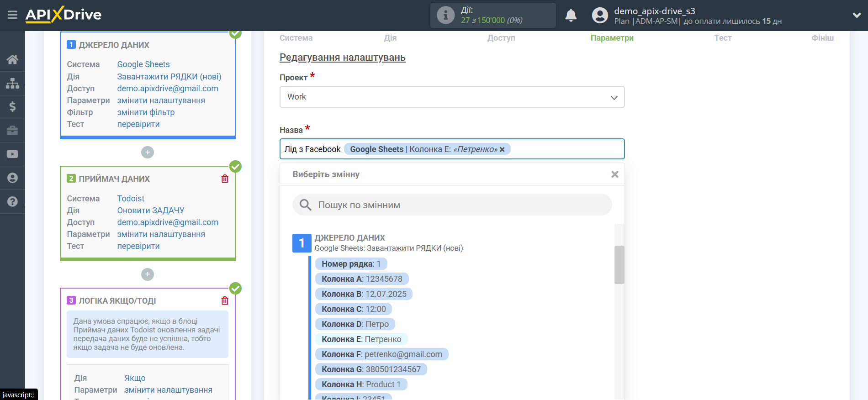Select variable Колонка A: 12345678
Screen dimensions: 868x400
(362, 279)
